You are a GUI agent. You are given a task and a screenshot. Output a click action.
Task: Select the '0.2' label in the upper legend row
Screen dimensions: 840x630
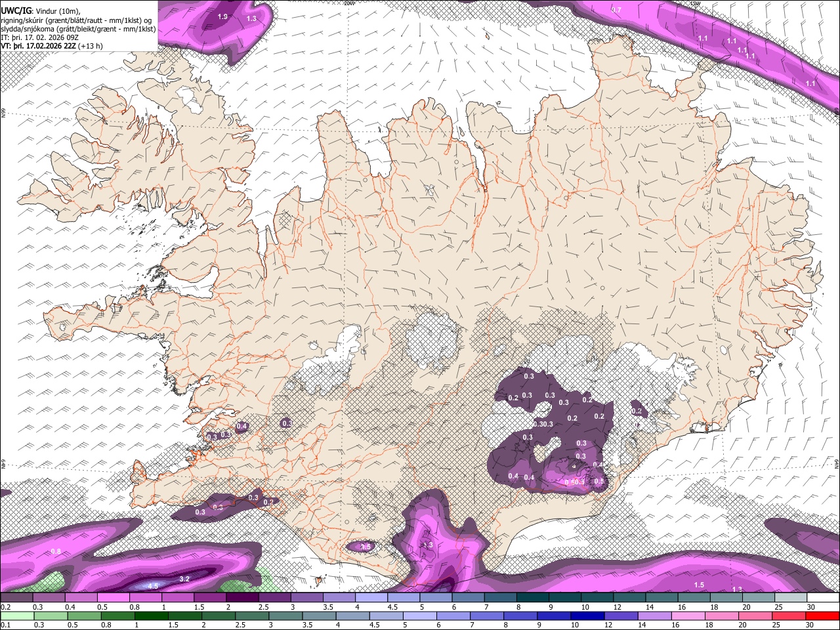pos(6,607)
